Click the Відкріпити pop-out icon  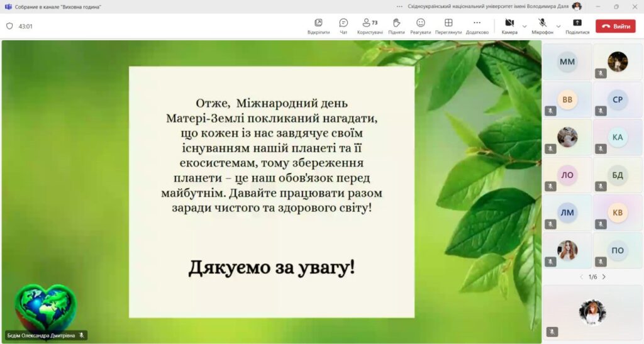pyautogui.click(x=318, y=26)
